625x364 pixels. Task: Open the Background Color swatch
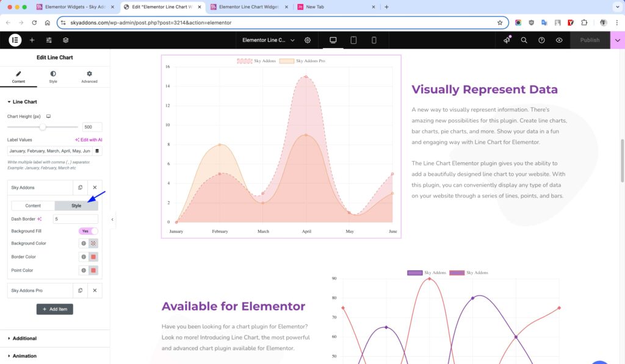[x=93, y=243]
